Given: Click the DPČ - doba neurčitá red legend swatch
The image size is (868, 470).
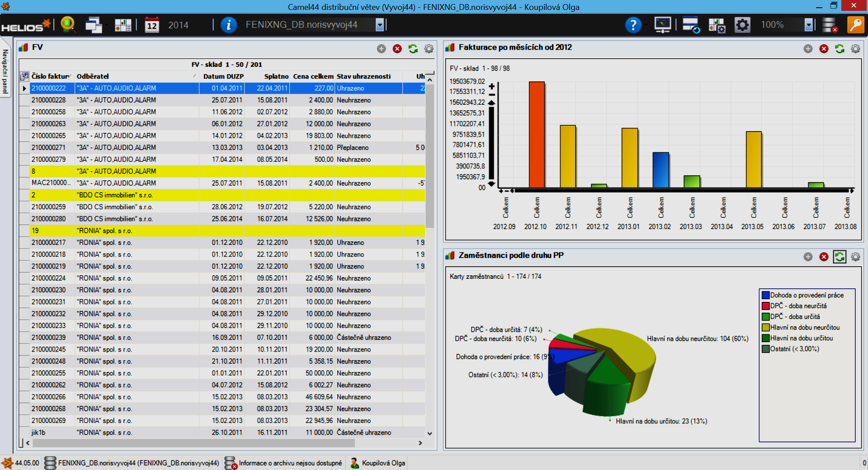Looking at the screenshot, I should coord(765,306).
